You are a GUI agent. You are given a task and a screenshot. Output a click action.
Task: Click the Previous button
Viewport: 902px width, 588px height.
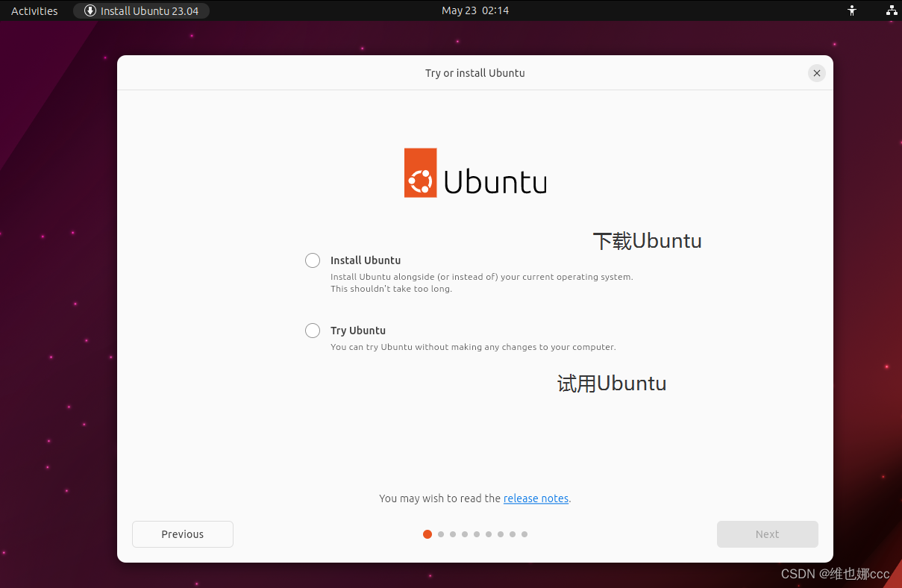click(182, 534)
